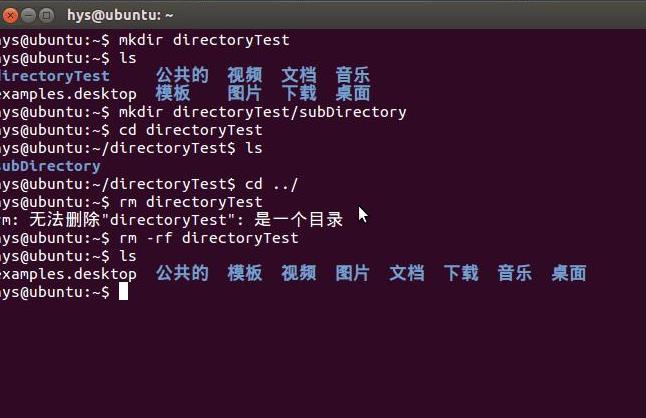Place the cursor at the white prompt block
The image size is (646, 418).
click(123, 292)
